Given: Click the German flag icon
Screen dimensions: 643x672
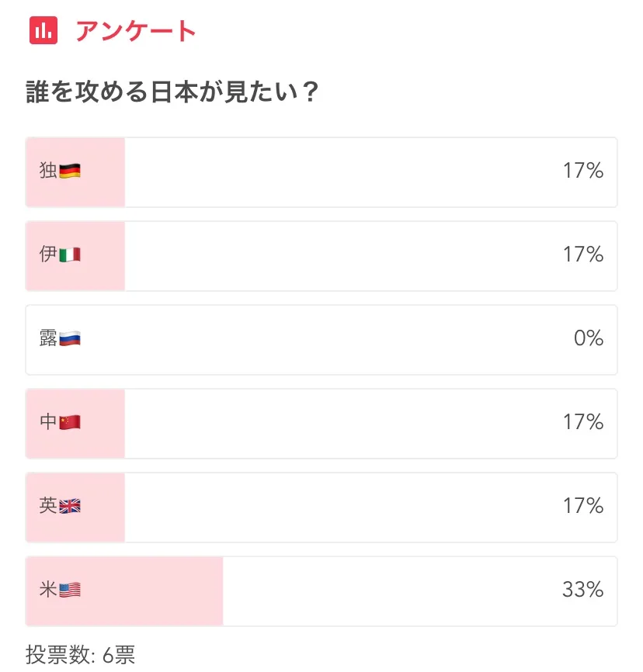Looking at the screenshot, I should tap(70, 171).
